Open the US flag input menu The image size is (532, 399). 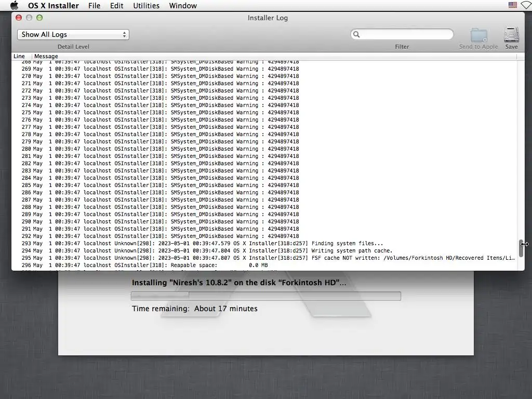click(x=512, y=5)
